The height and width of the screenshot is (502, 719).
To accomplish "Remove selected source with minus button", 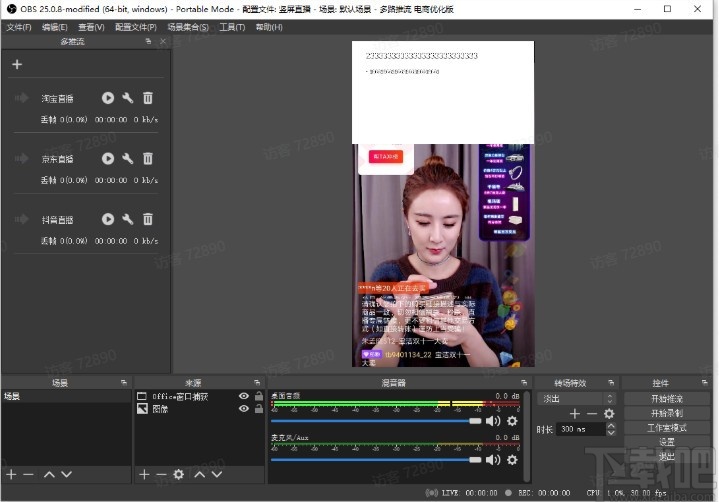I will pyautogui.click(x=161, y=474).
